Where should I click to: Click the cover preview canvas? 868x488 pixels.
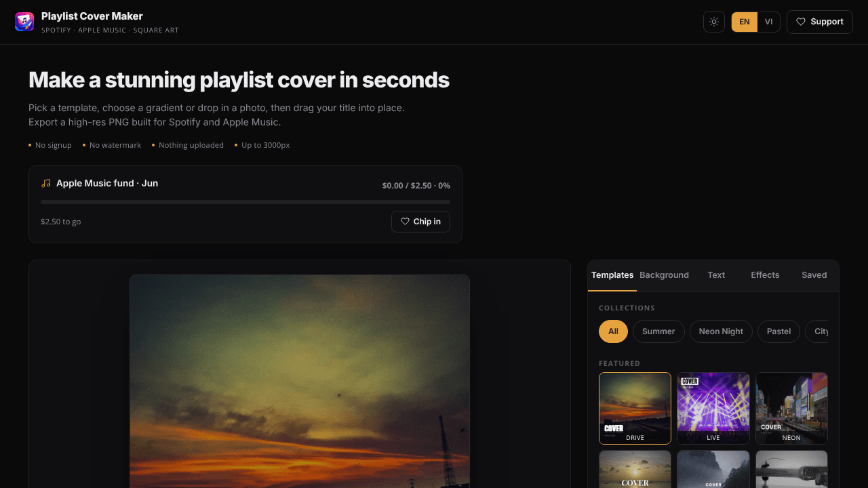click(x=300, y=381)
